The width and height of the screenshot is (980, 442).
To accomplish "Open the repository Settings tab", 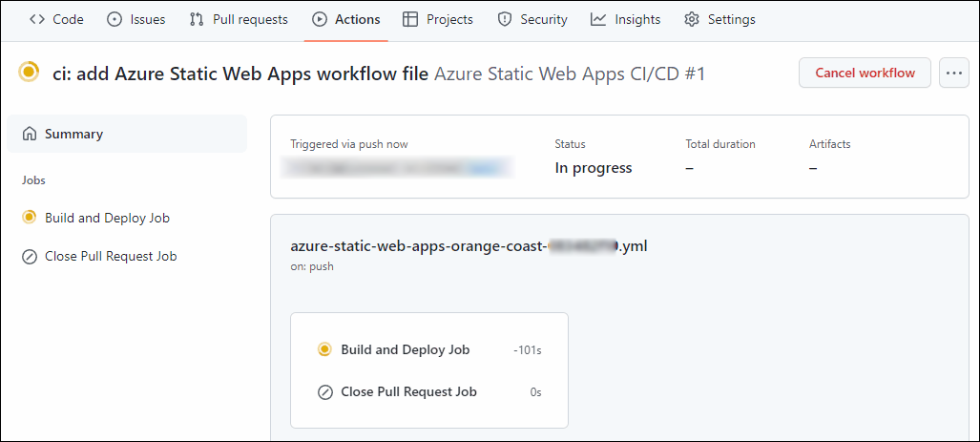I will click(719, 20).
